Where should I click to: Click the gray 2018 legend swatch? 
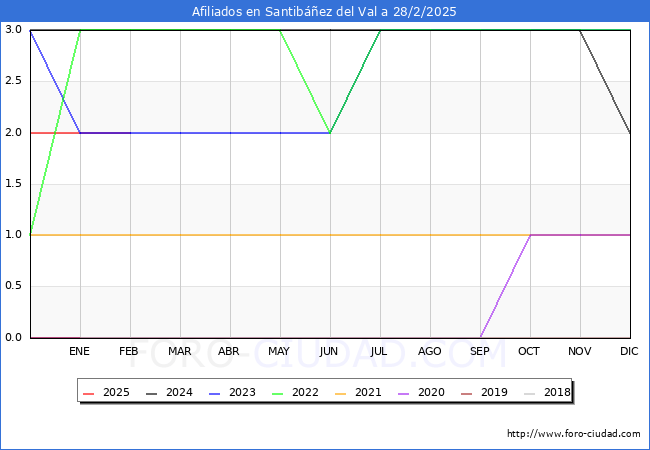pyautogui.click(x=530, y=393)
